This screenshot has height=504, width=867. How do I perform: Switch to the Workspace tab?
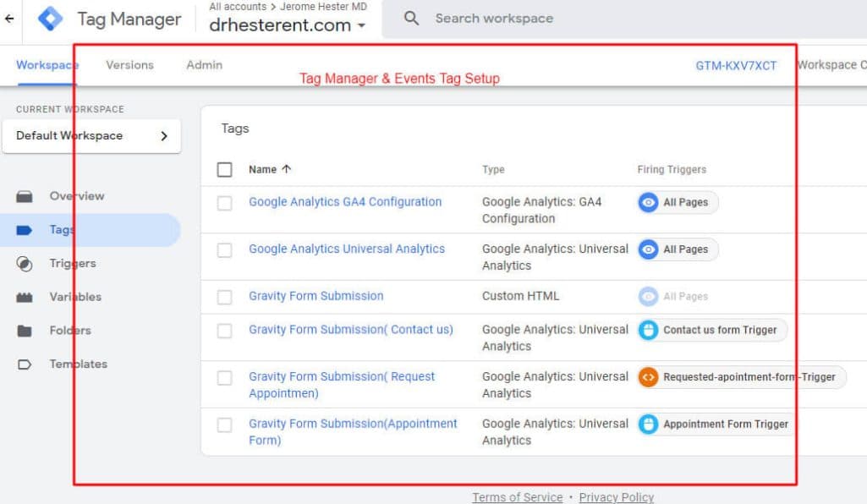coord(47,64)
